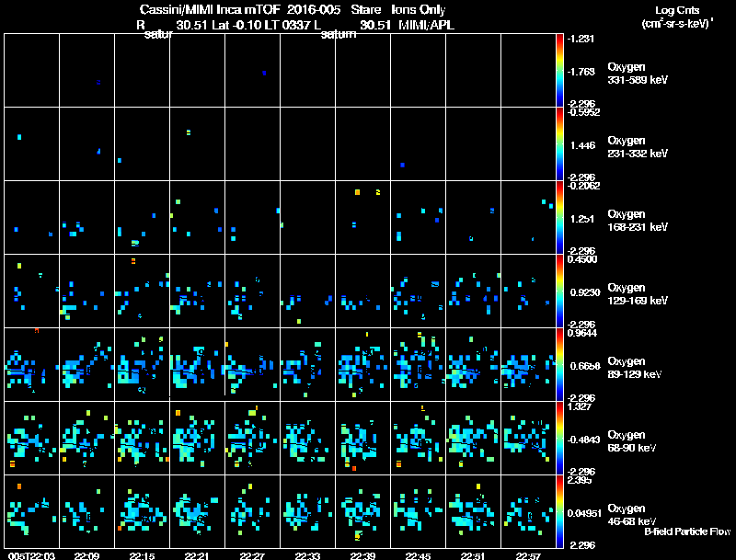Click the 22:45 time axis label
This screenshot has width=736, height=560.
pos(418,555)
